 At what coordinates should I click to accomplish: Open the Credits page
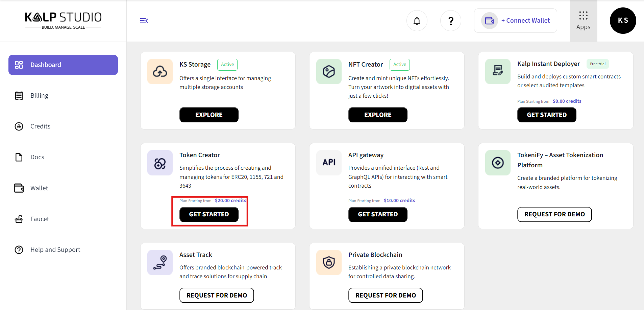(40, 126)
